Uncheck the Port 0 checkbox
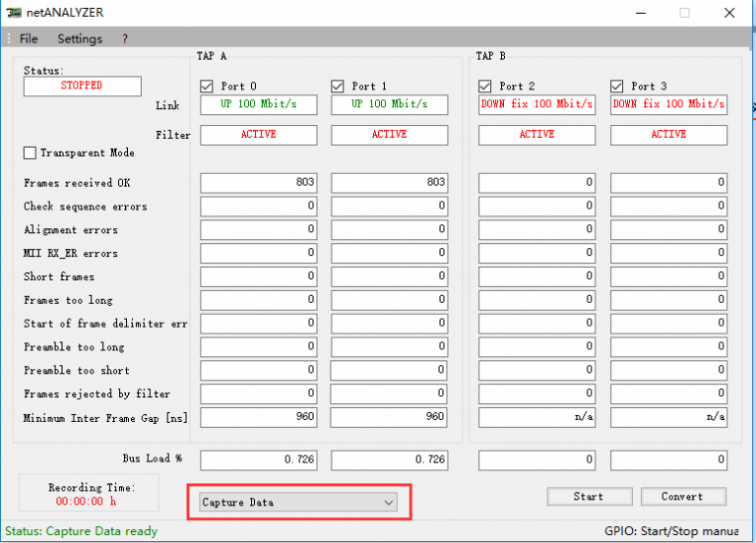This screenshot has height=543, width=756. (207, 86)
